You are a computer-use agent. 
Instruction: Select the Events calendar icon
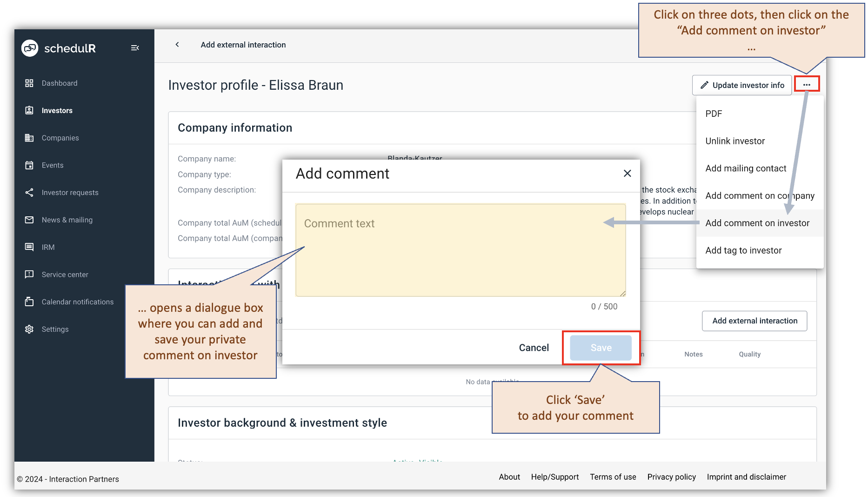pos(29,165)
